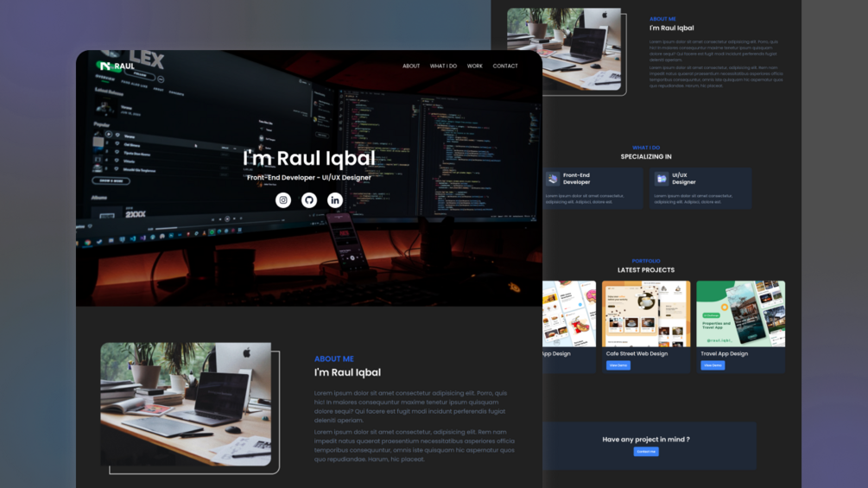868x488 pixels.
Task: Click "Front-End Developer - UI/UX Designer" subtitle
Action: 309,178
